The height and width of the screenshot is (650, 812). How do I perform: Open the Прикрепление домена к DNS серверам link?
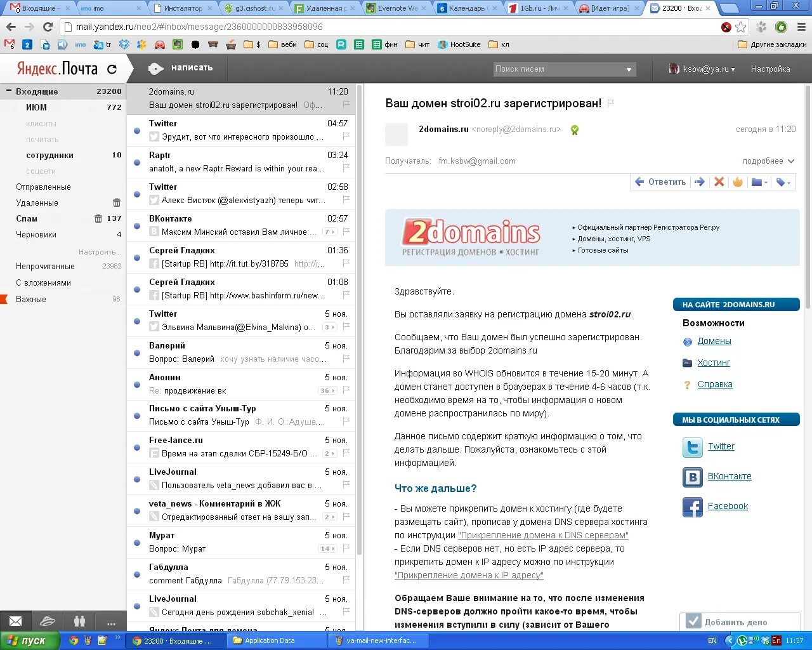(x=543, y=535)
